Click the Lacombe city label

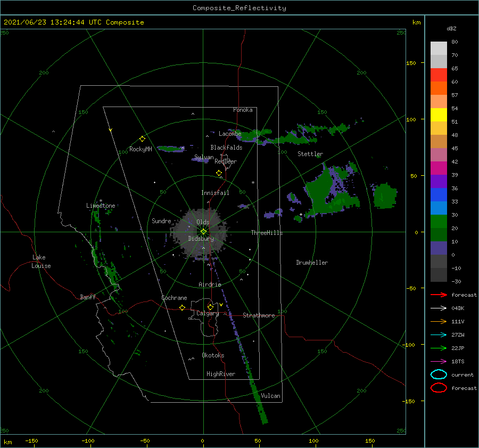click(230, 134)
